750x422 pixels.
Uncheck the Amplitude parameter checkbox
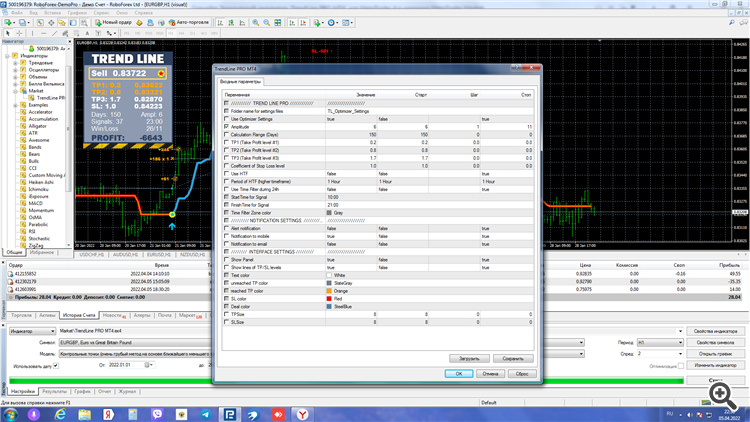point(226,127)
